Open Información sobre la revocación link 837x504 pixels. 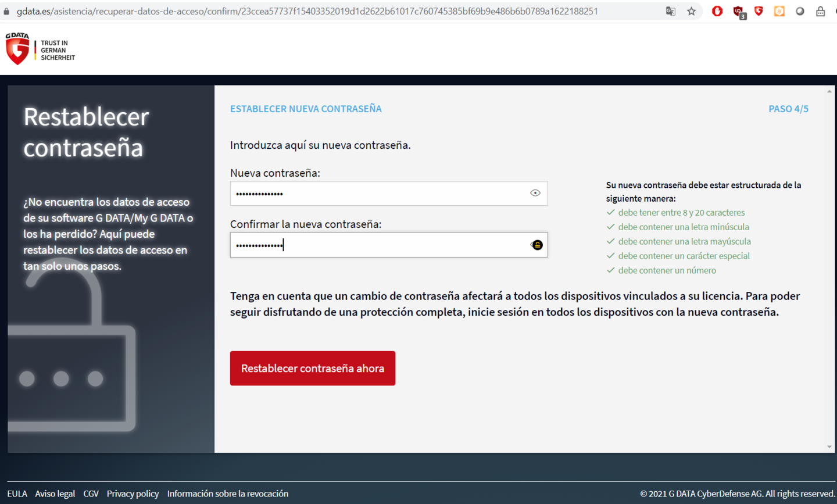[x=227, y=494]
